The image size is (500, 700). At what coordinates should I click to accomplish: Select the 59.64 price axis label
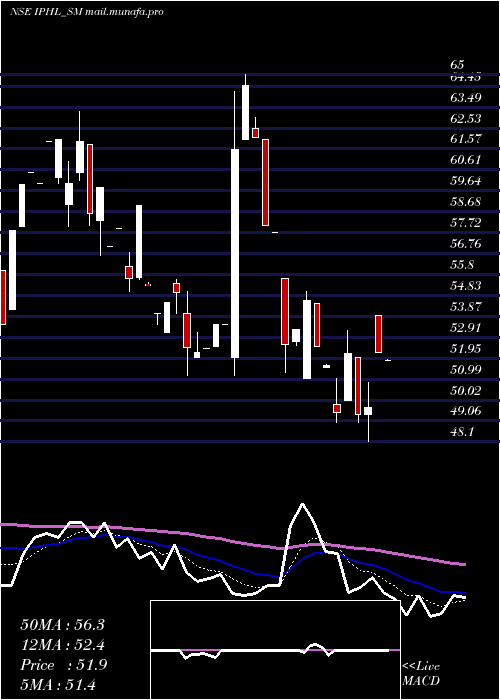point(466,181)
